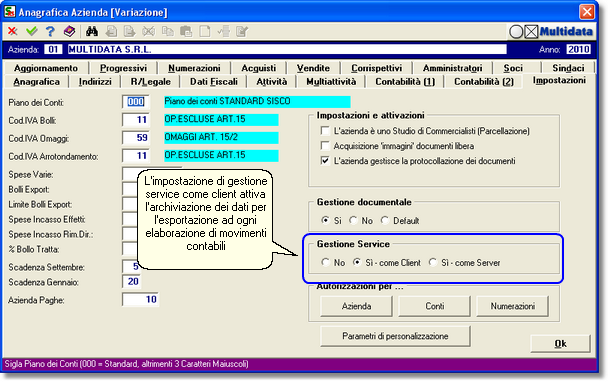Click the Ok button
Screen dimensions: 608x382
tap(560, 344)
